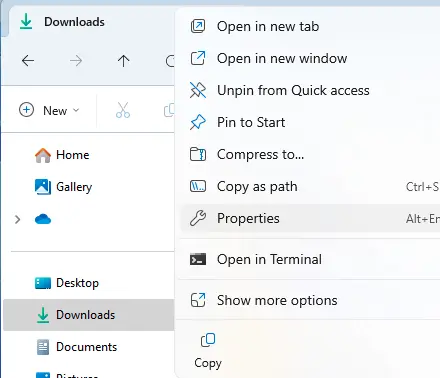Click the OneDrive cloud icon
The image size is (440, 378).
click(43, 219)
